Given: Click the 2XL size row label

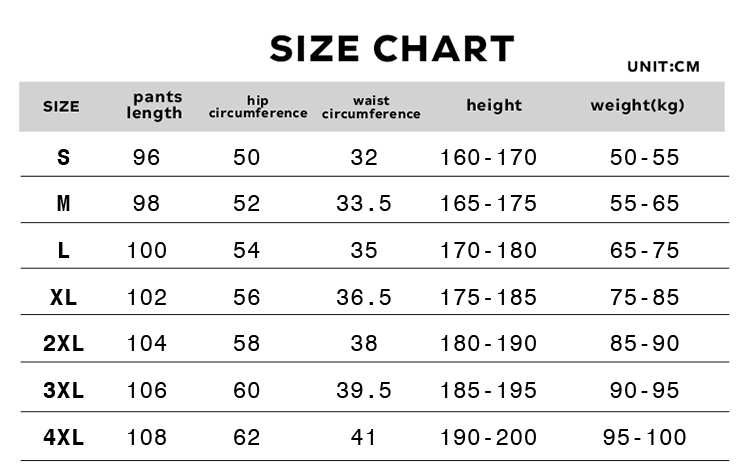Looking at the screenshot, I should pos(63,343).
